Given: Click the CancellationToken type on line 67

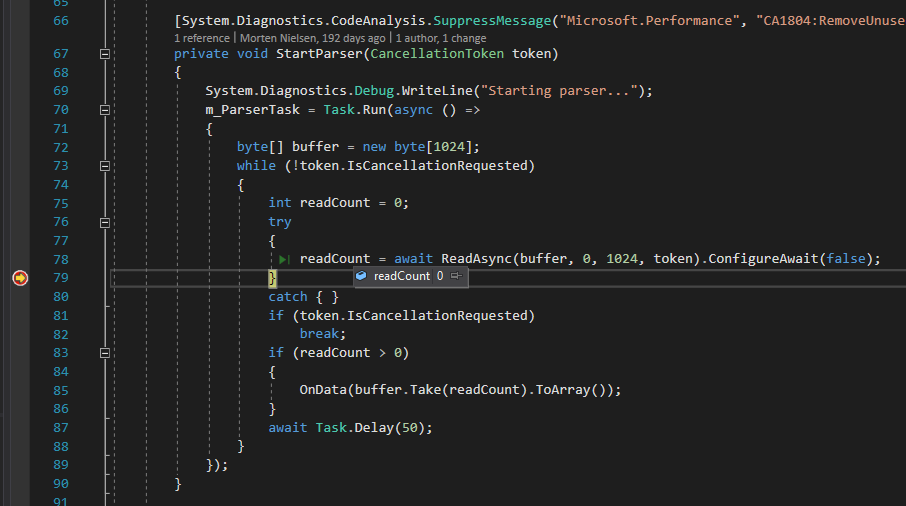Looking at the screenshot, I should click(x=437, y=54).
